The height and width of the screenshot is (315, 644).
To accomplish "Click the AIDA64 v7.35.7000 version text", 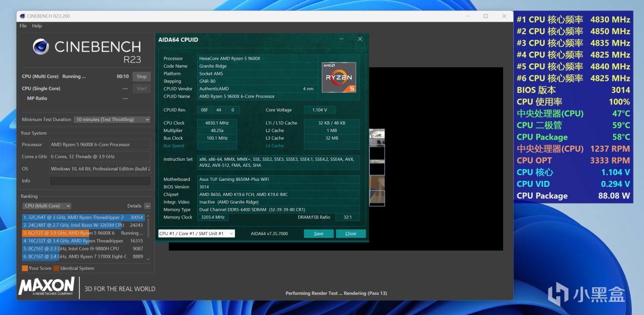I will (x=269, y=234).
